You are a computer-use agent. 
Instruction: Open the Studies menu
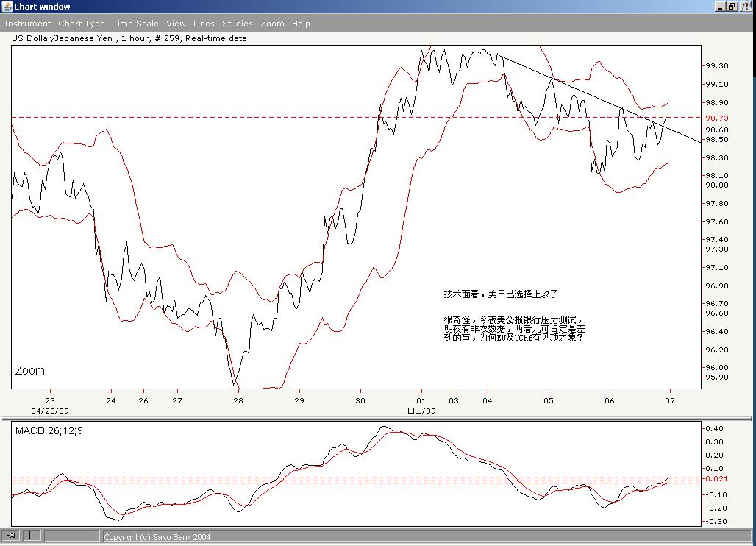(238, 24)
